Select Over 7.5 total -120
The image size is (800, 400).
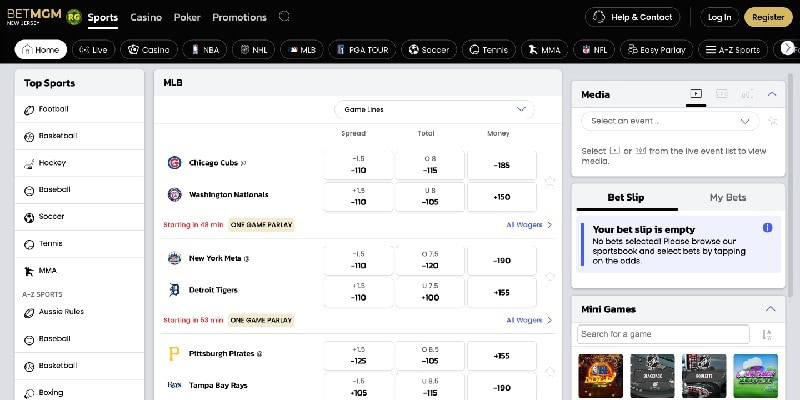[430, 260]
